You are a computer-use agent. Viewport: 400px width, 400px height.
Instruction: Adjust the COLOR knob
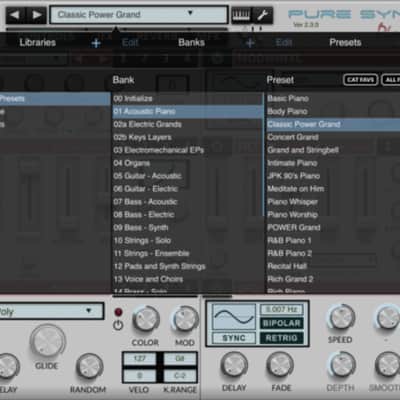click(x=145, y=320)
